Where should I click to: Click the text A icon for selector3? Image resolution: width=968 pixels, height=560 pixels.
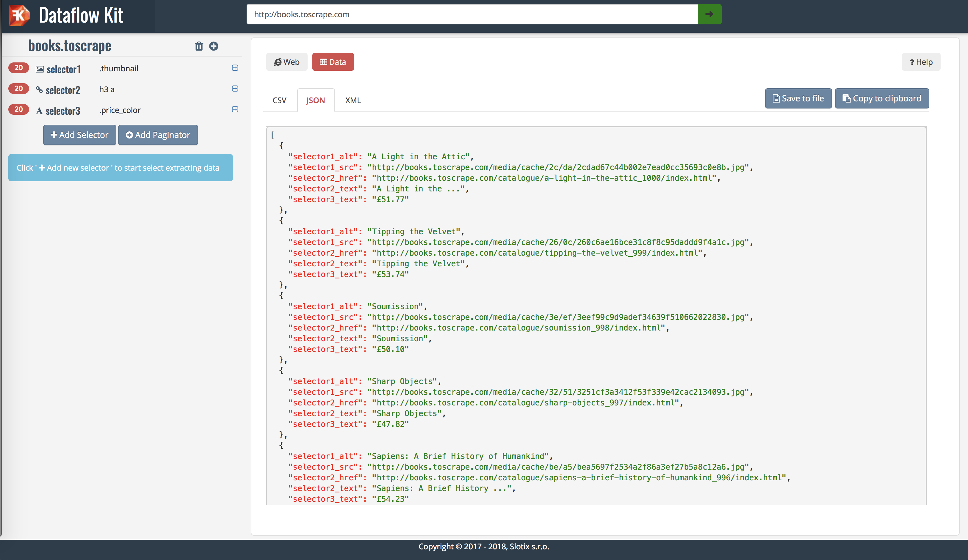[39, 111]
